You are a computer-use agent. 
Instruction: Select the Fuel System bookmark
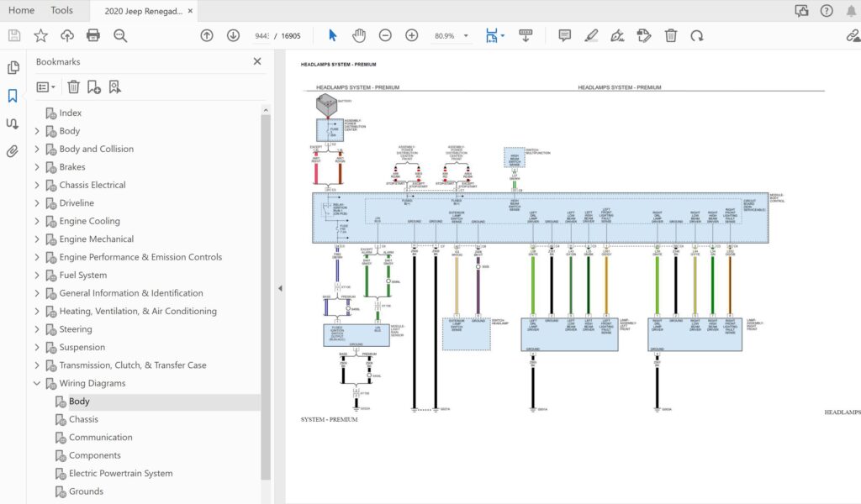82,276
